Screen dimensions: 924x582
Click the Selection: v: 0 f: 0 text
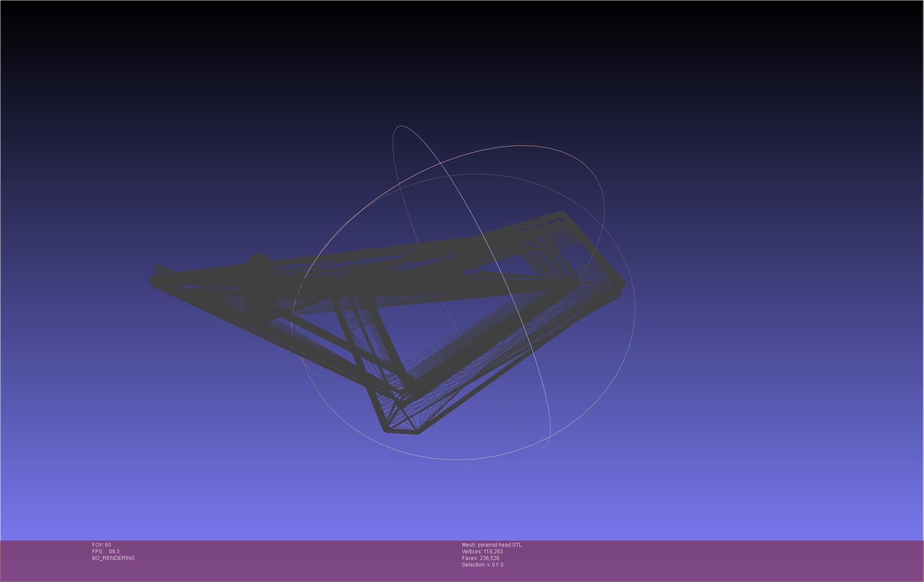[x=482, y=565]
